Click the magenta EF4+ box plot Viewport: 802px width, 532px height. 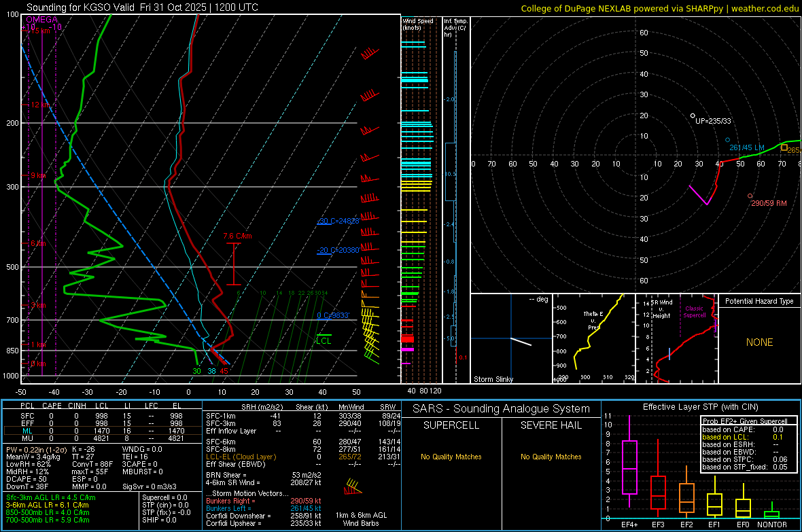(x=629, y=463)
